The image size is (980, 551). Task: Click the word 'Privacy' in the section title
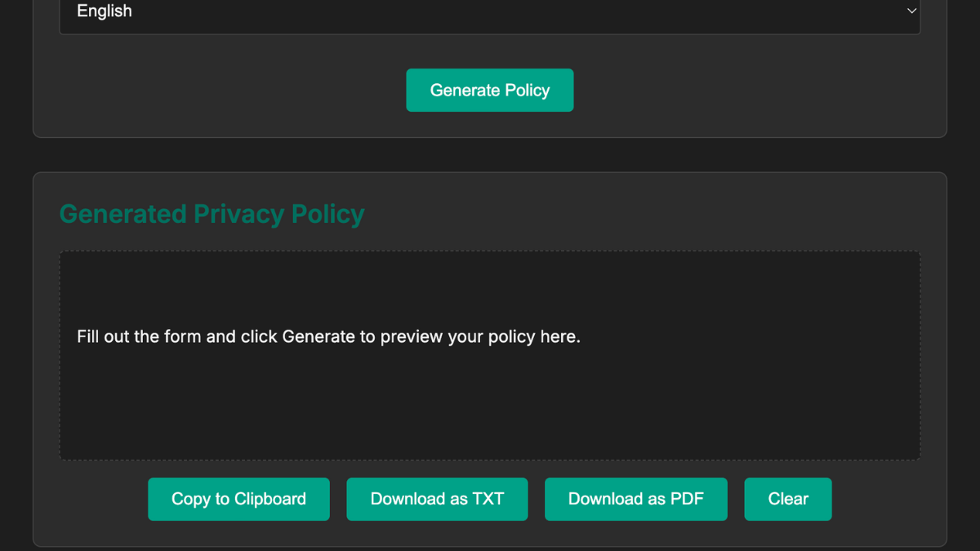(x=238, y=214)
